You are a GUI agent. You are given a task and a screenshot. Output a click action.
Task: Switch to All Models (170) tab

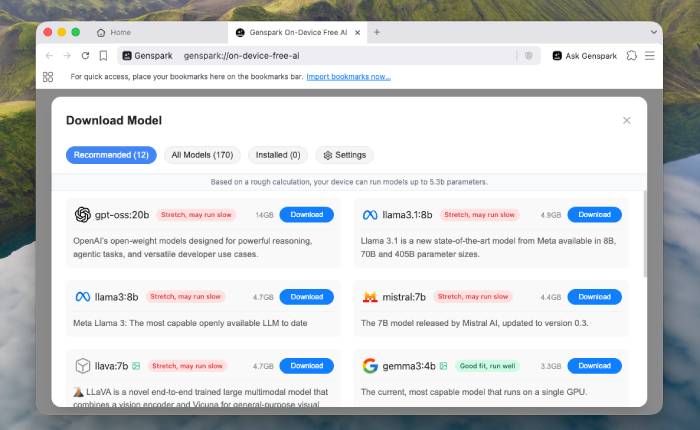[x=202, y=155]
